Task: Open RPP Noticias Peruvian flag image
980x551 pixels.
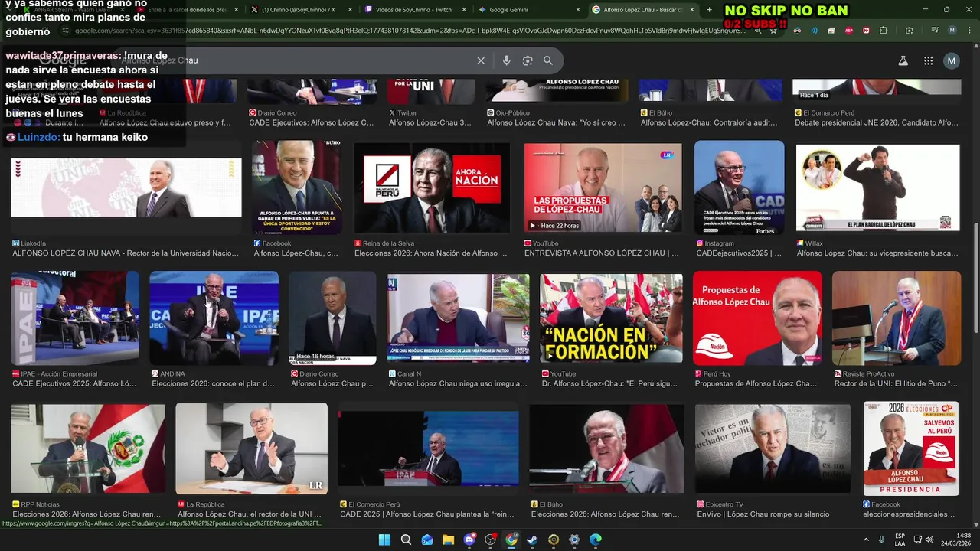Action: pyautogui.click(x=87, y=448)
